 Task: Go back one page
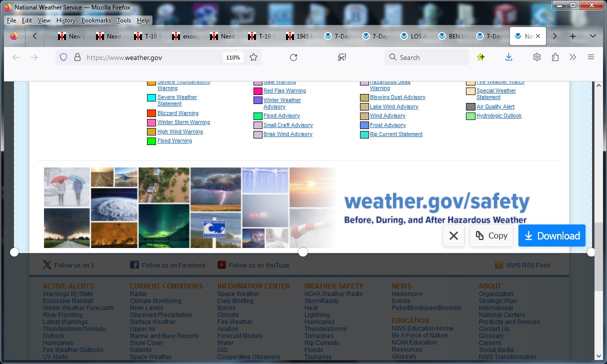click(x=16, y=57)
